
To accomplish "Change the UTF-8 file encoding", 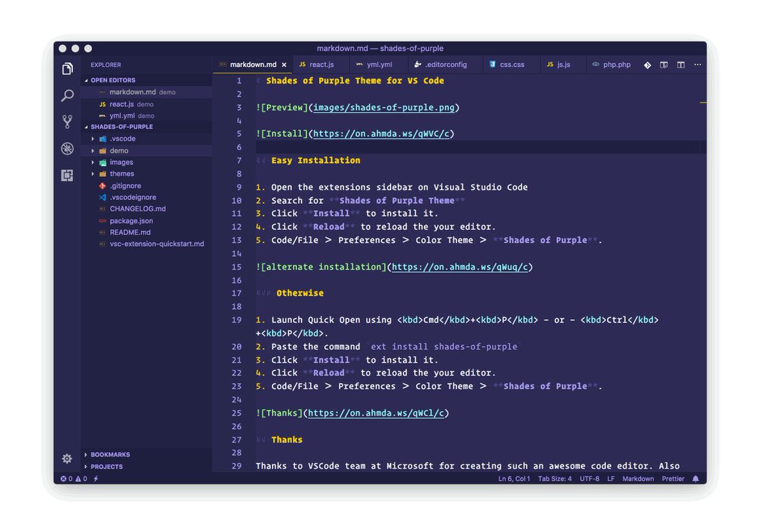I will (x=589, y=479).
